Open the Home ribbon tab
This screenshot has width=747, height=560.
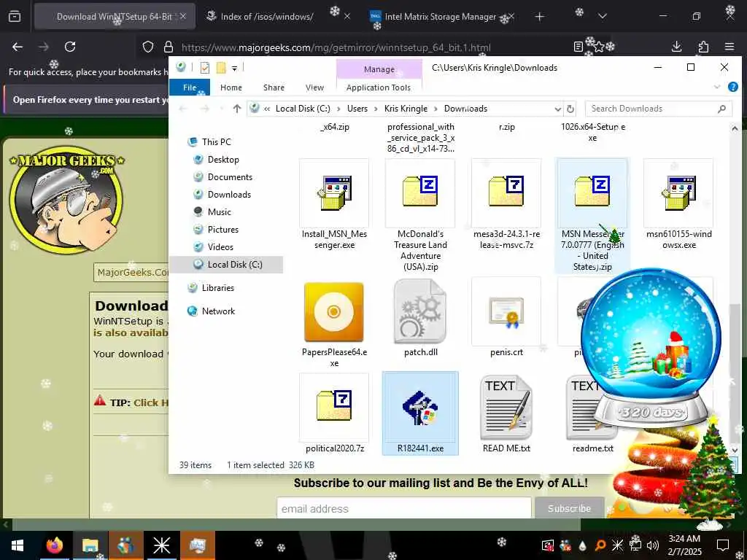[x=231, y=87]
